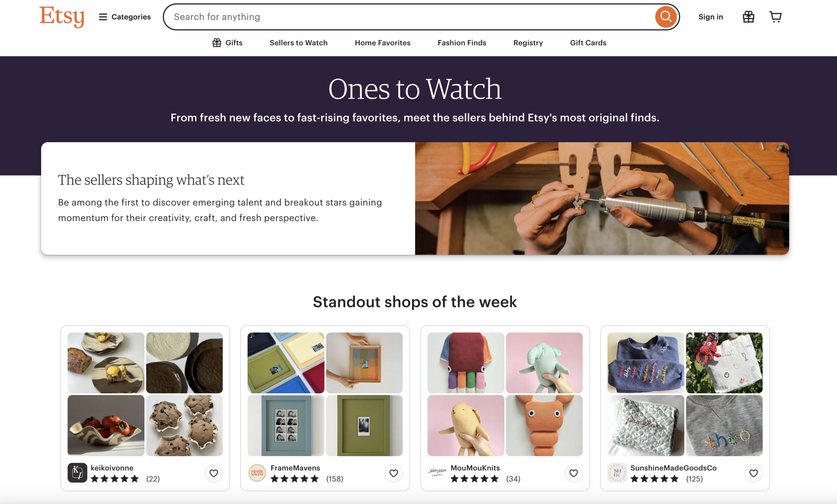Open the orange knit creature thumbnail
The image size is (837, 504).
click(544, 425)
